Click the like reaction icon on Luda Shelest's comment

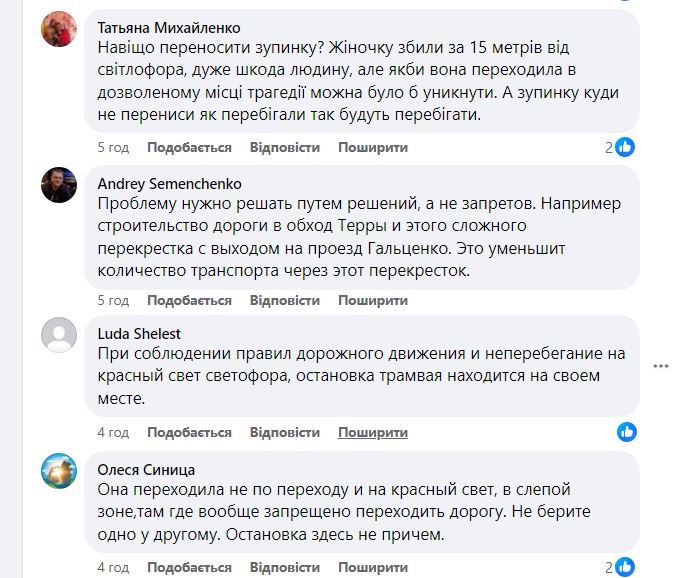(x=627, y=432)
